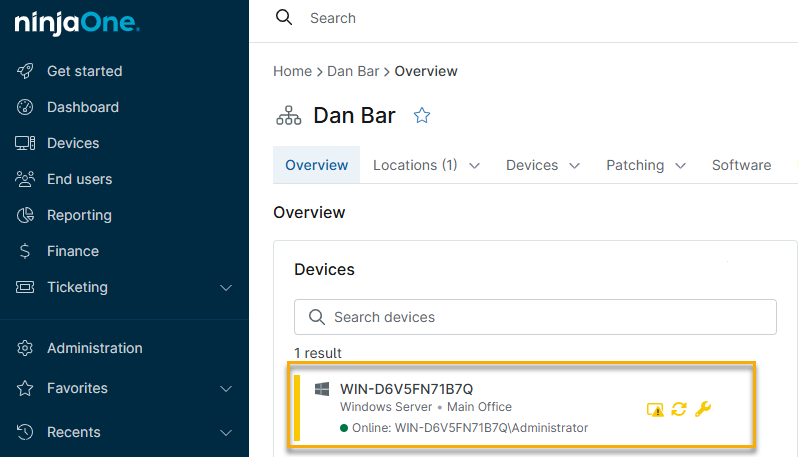Image resolution: width=798 pixels, height=457 pixels.
Task: Favorite Dan Bar with the star icon
Action: (x=422, y=116)
